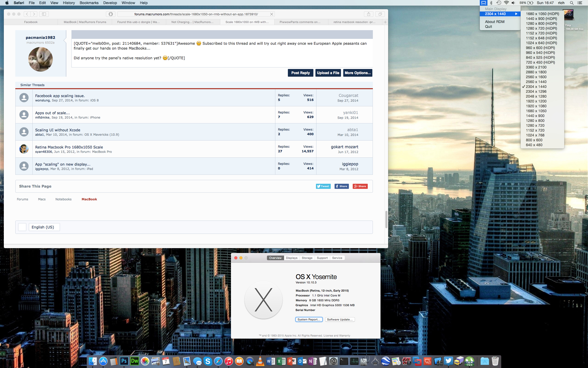Go back in Safari toolbar
588x368 pixels.
[x=27, y=14]
